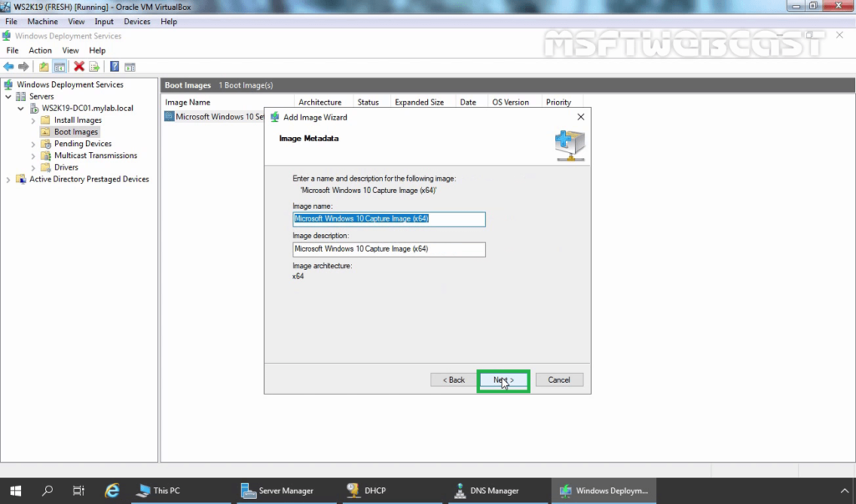
Task: Sort by Expanded Size column header
Action: [x=422, y=102]
